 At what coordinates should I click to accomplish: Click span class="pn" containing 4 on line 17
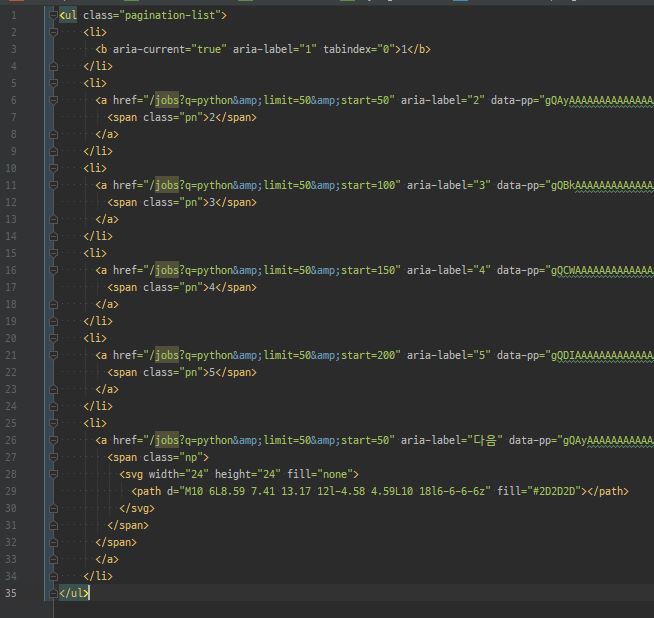click(182, 287)
